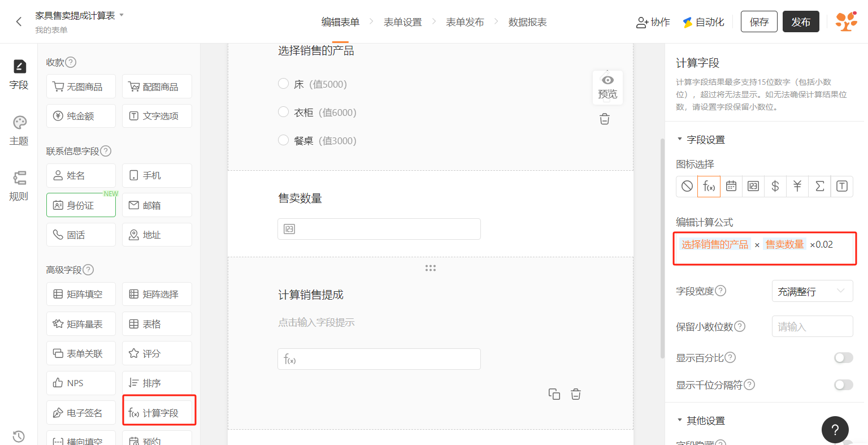Viewport: 868px width, 445px height.
Task: Choose the dollar icon in 图标选择
Action: click(x=775, y=186)
